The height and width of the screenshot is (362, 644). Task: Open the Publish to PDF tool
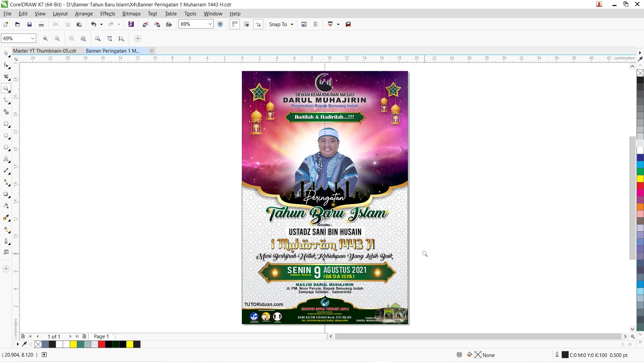tap(169, 24)
